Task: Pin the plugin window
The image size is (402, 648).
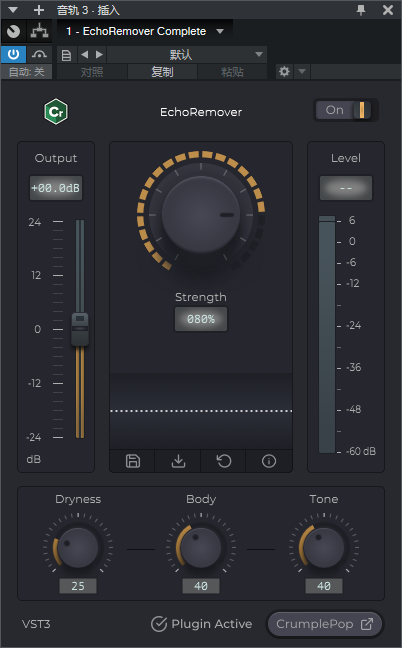Action: (x=361, y=10)
